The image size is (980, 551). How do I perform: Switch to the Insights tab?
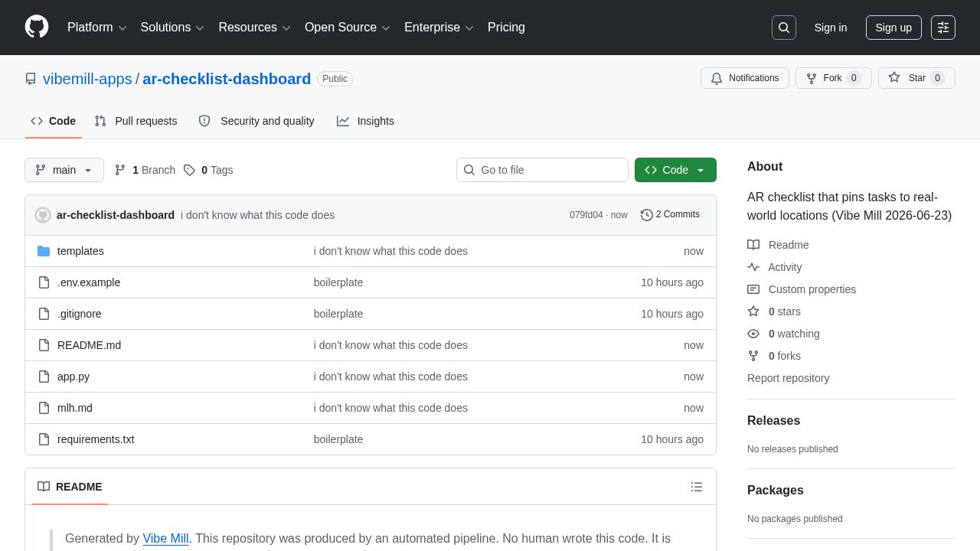(365, 121)
